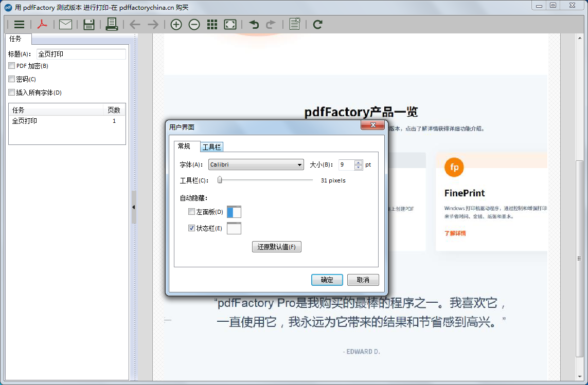Uncheck the 状态栏(E) auto-hide checkbox
This screenshot has height=385, width=588.
[x=191, y=228]
